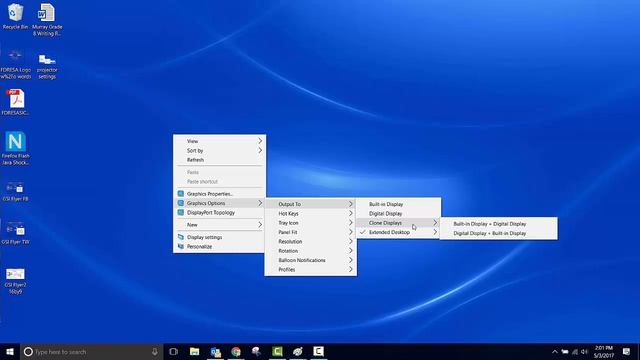This screenshot has width=640, height=360.
Task: Show hidden system tray icons
Action: click(x=555, y=351)
